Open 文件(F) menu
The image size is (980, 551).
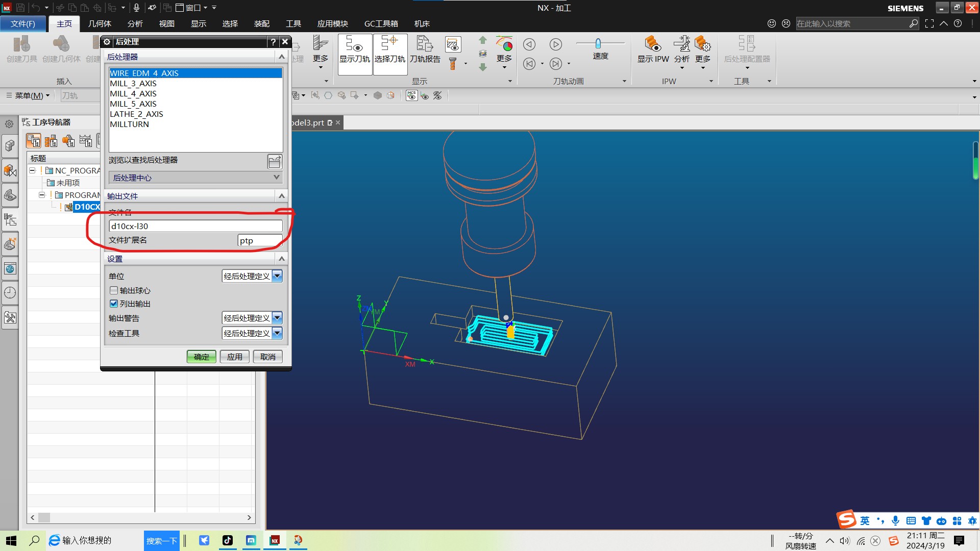[23, 23]
